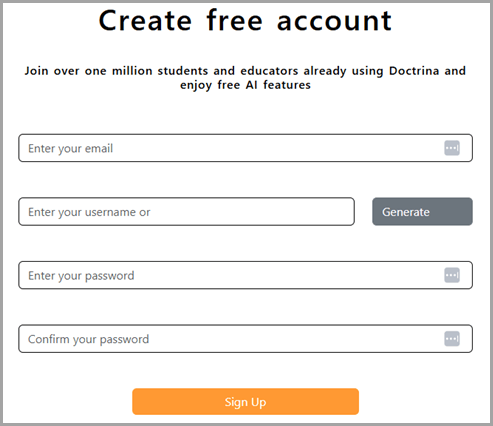The image size is (493, 426).
Task: Click the word 'account' in the page title
Action: coord(334,21)
